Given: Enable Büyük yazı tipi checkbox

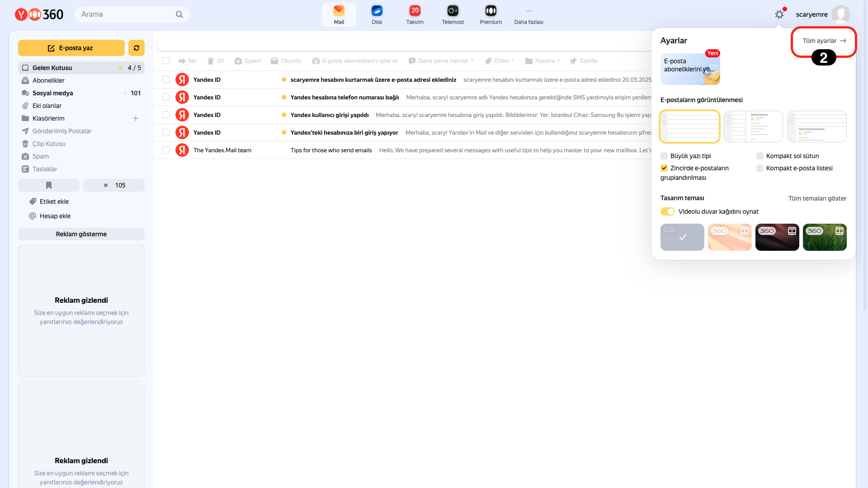Looking at the screenshot, I should pos(664,156).
